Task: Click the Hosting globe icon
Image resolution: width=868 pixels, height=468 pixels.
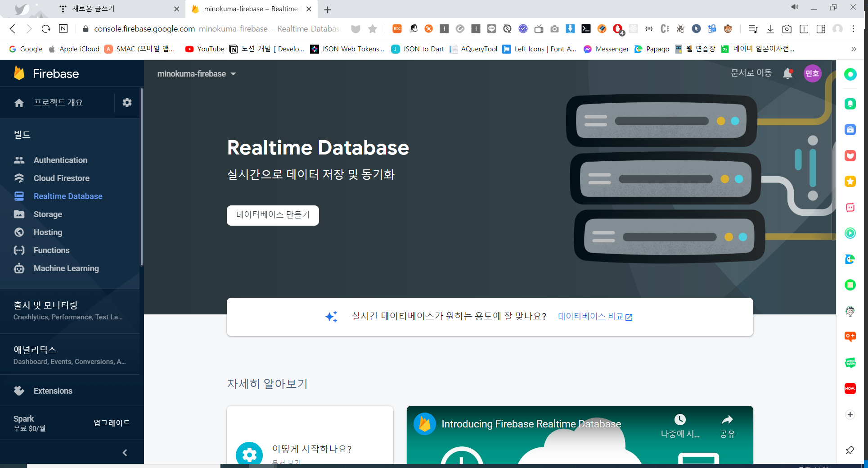Action: (x=19, y=232)
